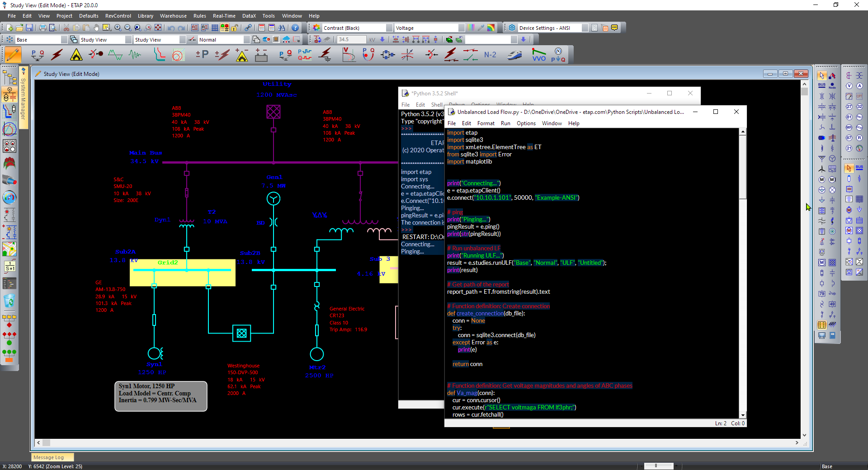Select the N-2 contingency analysis mode
The width and height of the screenshot is (868, 470).
pos(490,54)
